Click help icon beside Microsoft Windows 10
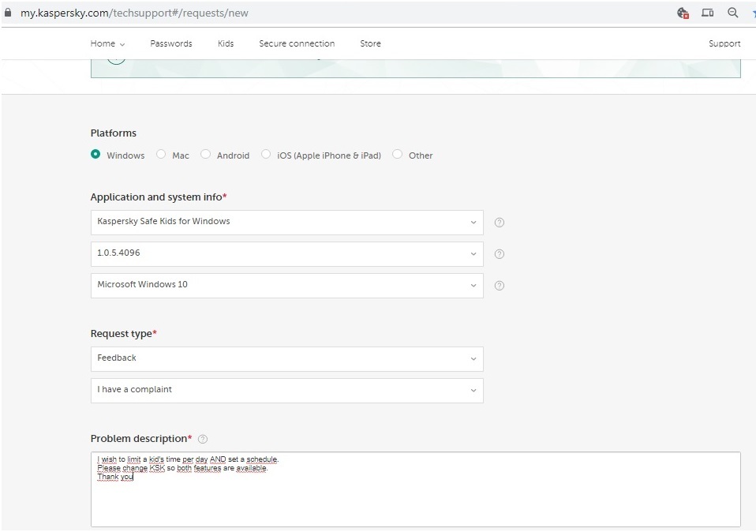This screenshot has width=756, height=532. tap(499, 286)
